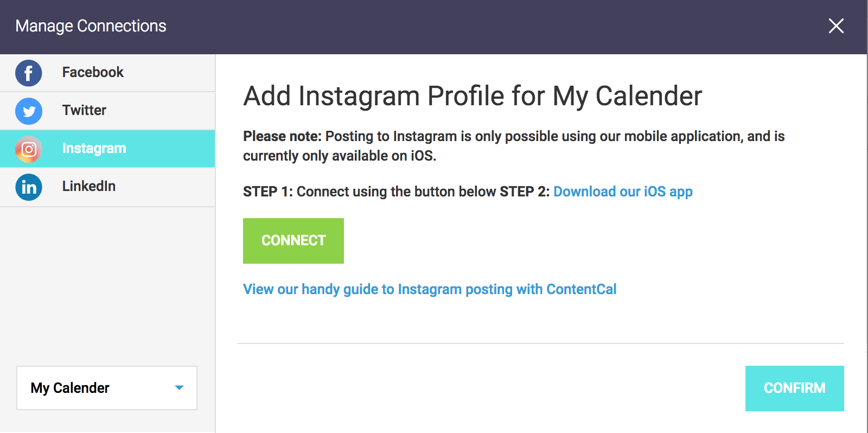Click the Add Instagram Profile heading

click(473, 96)
